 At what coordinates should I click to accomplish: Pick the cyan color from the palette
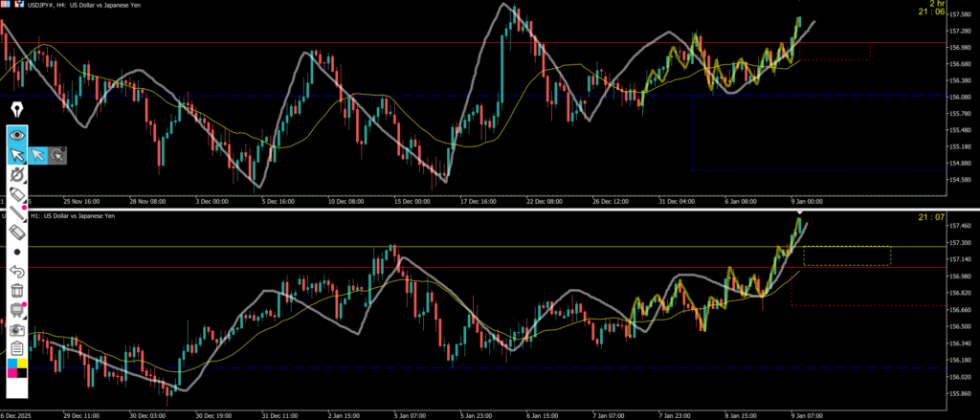point(11,364)
